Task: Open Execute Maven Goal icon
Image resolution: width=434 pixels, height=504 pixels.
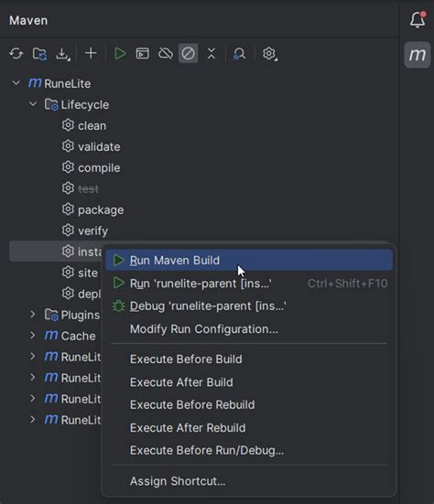Action: click(x=143, y=53)
